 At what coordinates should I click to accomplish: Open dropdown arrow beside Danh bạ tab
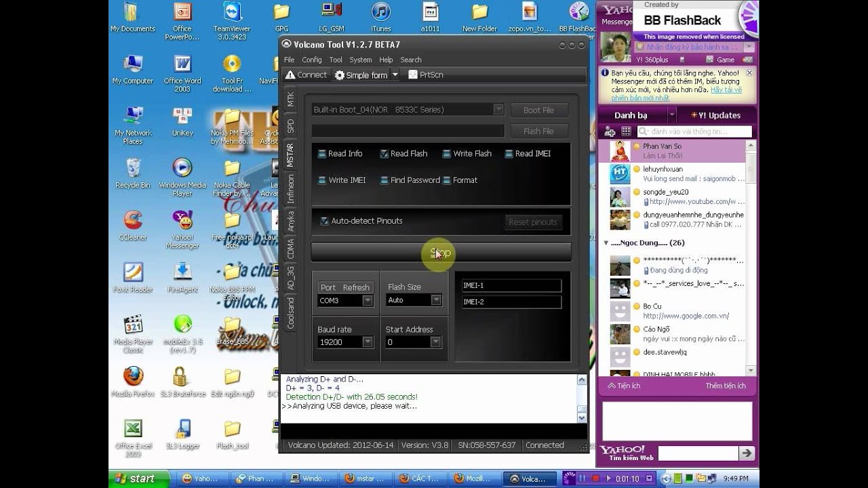pos(671,115)
